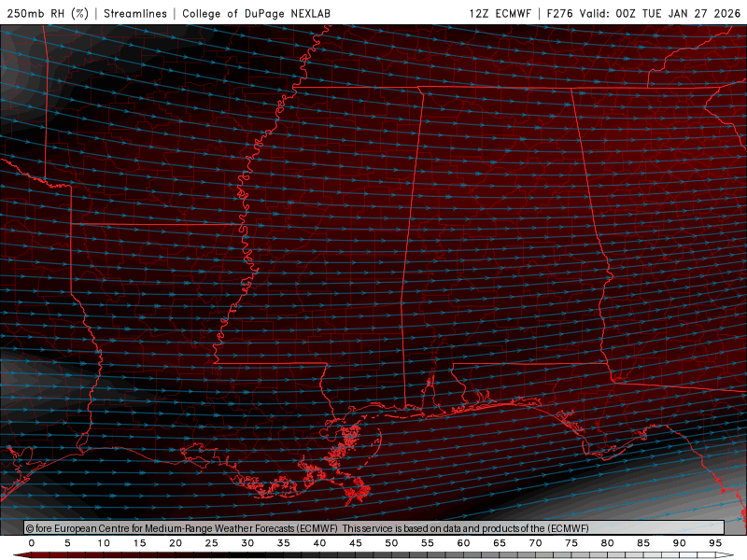Click the "12Z ECMWF" model run label

[x=500, y=13]
